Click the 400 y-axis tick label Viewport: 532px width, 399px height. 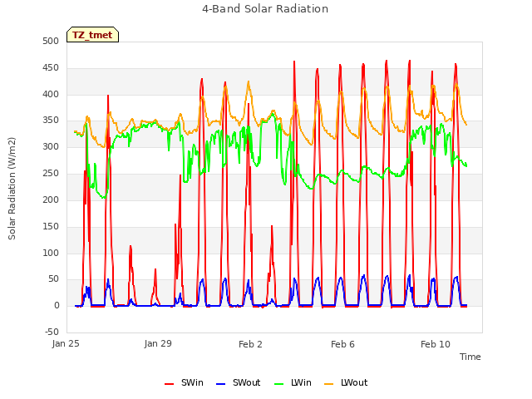[x=51, y=94]
